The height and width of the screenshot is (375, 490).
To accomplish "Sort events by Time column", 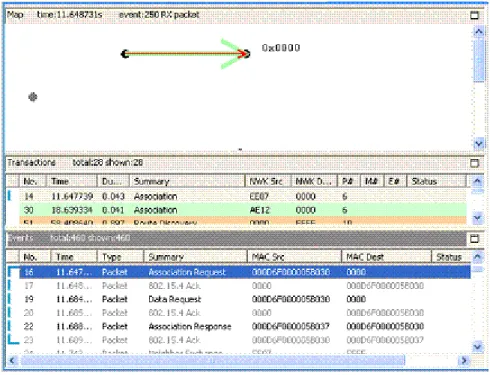I will point(74,257).
